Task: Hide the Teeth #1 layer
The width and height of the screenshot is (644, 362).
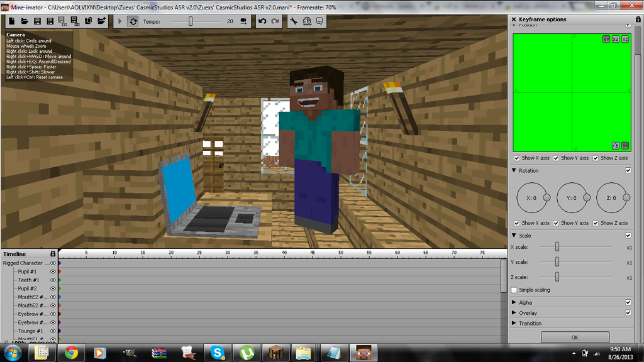Action: (x=53, y=280)
